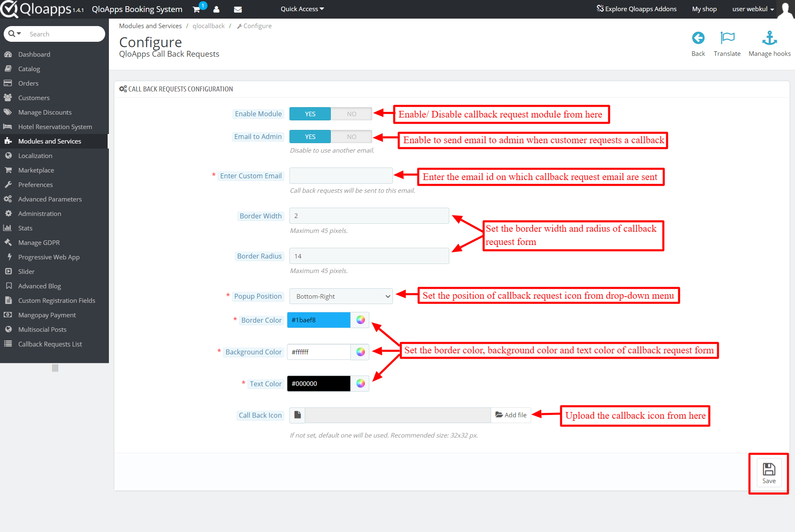Click the Save floppy disk icon
The width and height of the screenshot is (795, 532).
(x=769, y=470)
